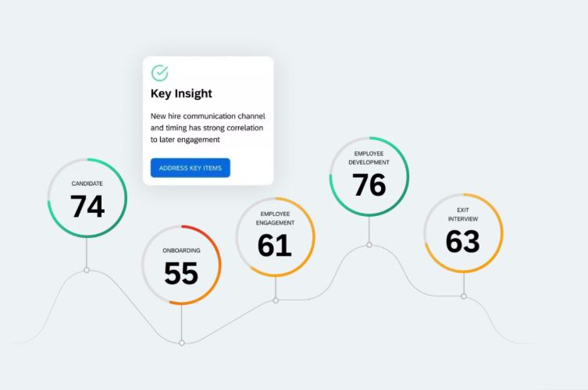Click the Key Insight heading

(181, 94)
